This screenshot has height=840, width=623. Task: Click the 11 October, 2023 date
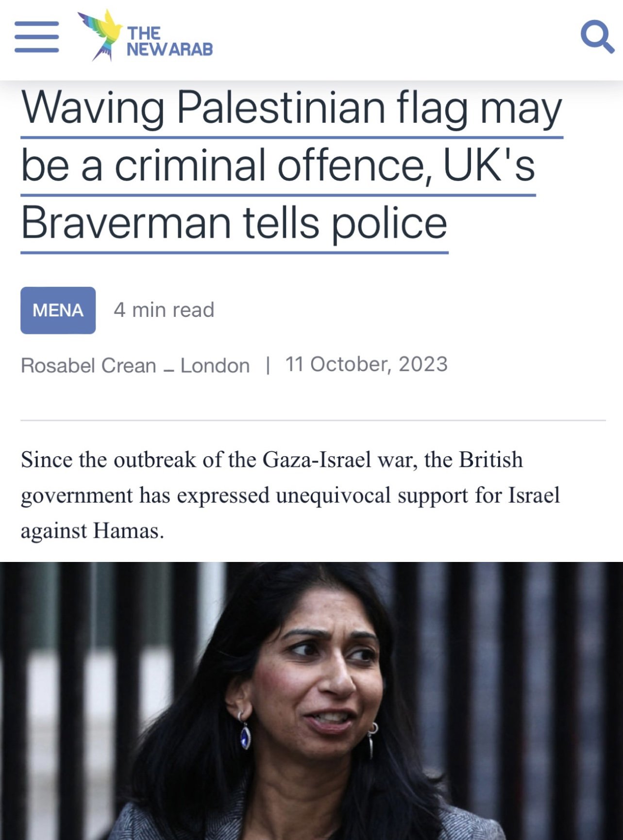(367, 364)
